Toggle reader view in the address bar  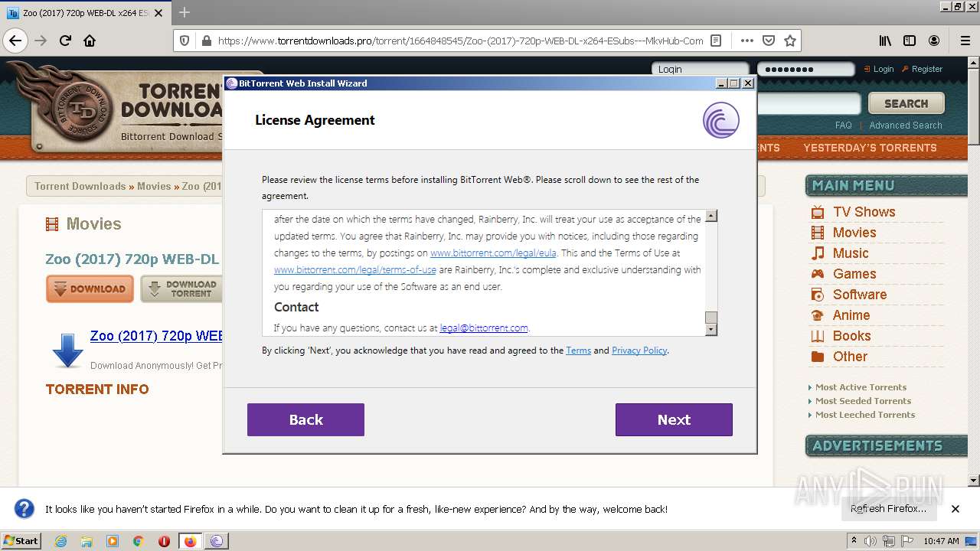716,41
